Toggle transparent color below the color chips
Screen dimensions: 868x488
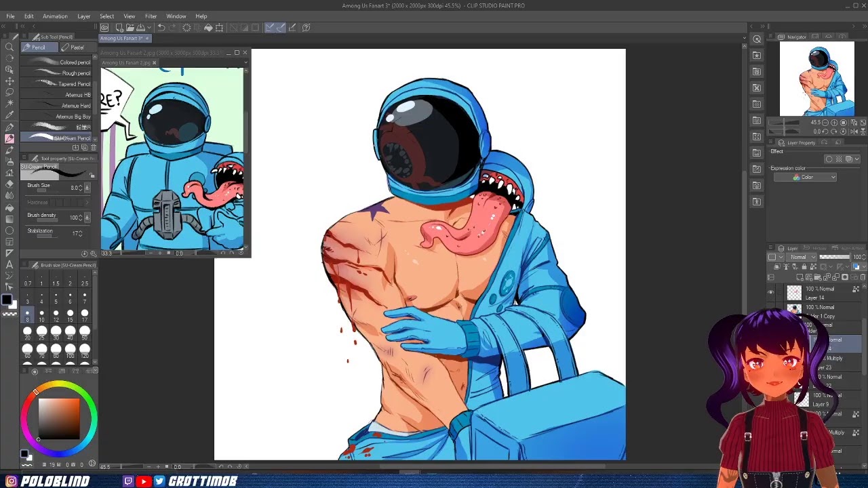(x=9, y=314)
